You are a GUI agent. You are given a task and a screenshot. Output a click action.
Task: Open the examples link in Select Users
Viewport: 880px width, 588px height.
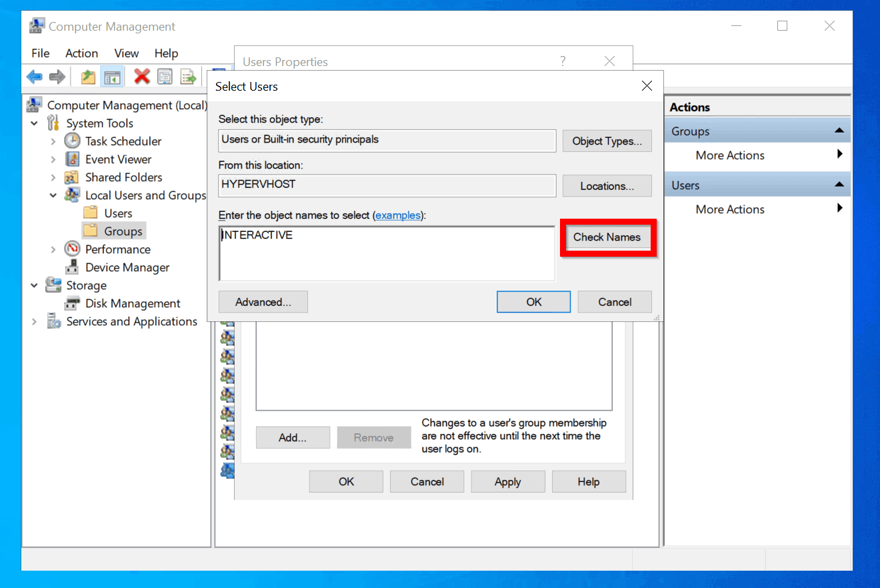coord(398,215)
